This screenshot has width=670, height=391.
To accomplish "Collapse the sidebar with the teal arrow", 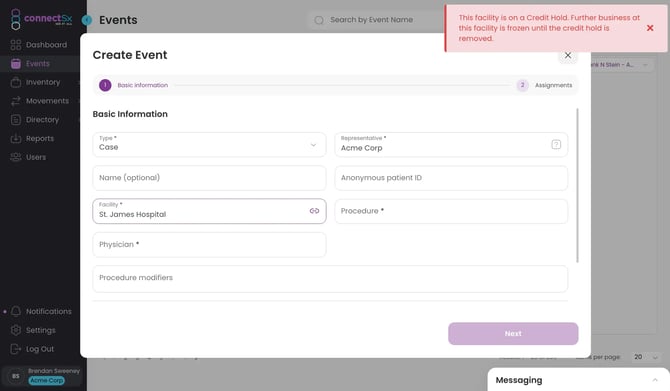I will pyautogui.click(x=87, y=20).
